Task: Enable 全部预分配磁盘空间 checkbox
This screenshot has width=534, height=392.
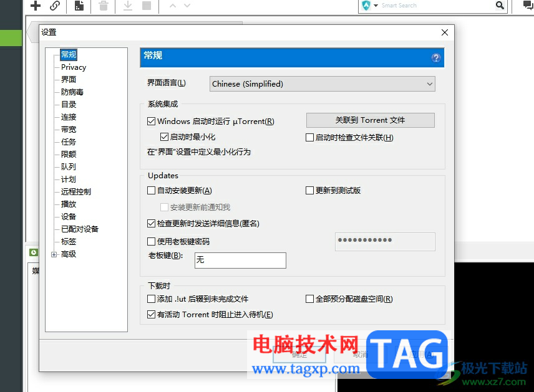Action: point(309,299)
